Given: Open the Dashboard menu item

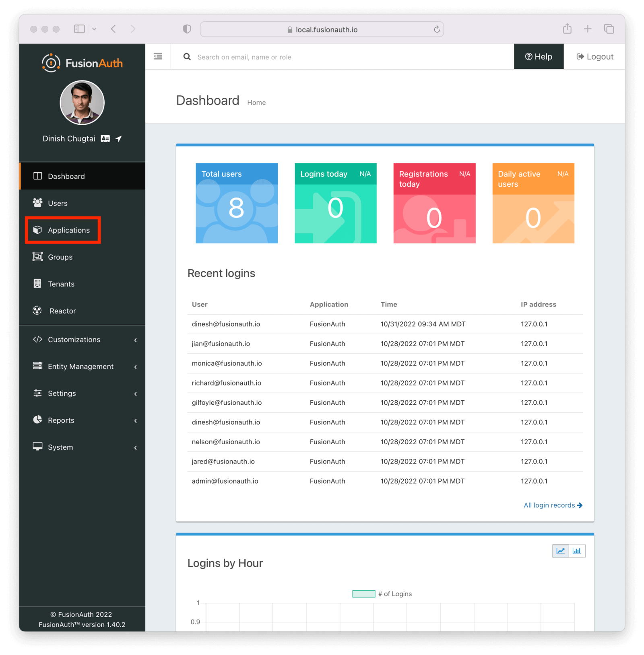Looking at the screenshot, I should [x=82, y=176].
